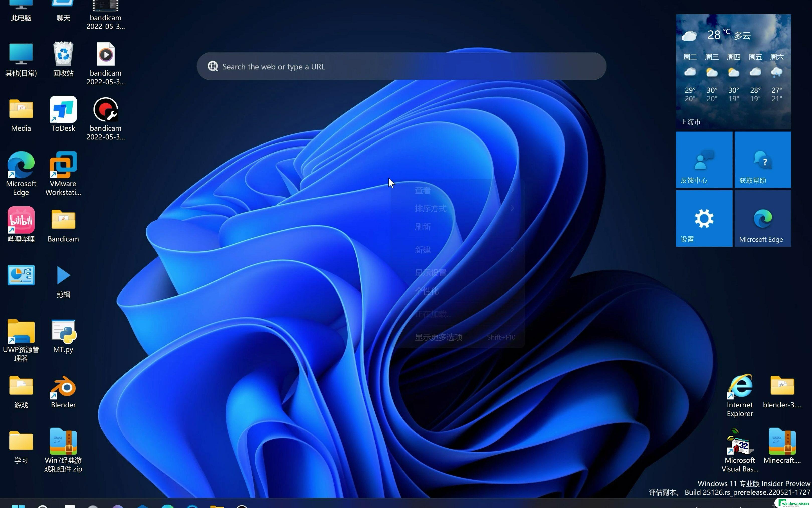Choose 刷新 in context menu
The image size is (812, 508).
click(x=457, y=227)
